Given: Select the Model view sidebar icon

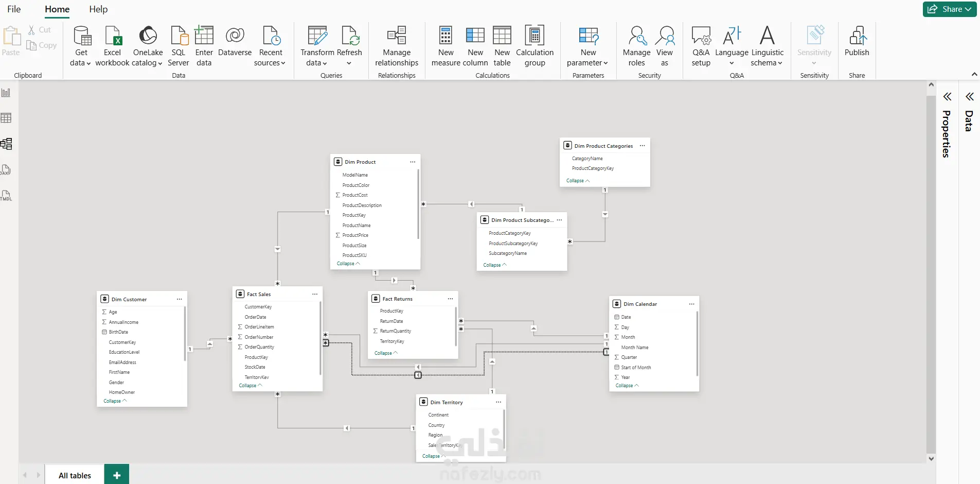Looking at the screenshot, I should (6, 144).
